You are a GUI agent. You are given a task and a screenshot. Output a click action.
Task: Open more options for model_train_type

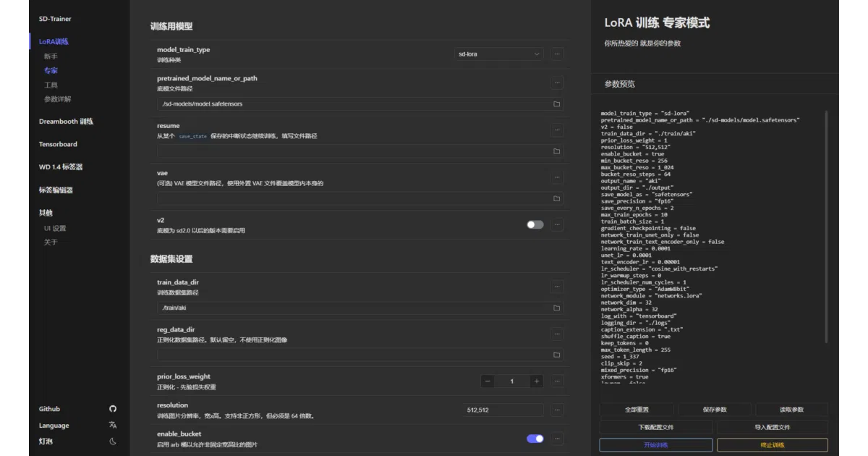557,54
